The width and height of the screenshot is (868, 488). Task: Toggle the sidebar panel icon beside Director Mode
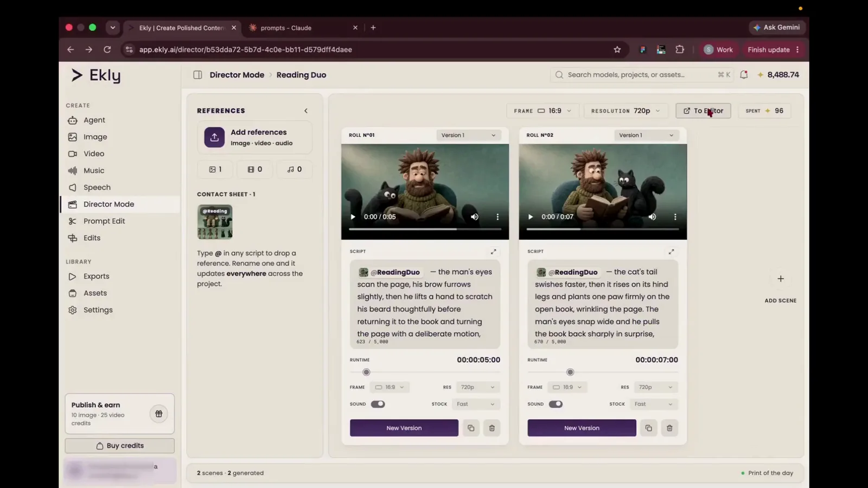pos(197,75)
